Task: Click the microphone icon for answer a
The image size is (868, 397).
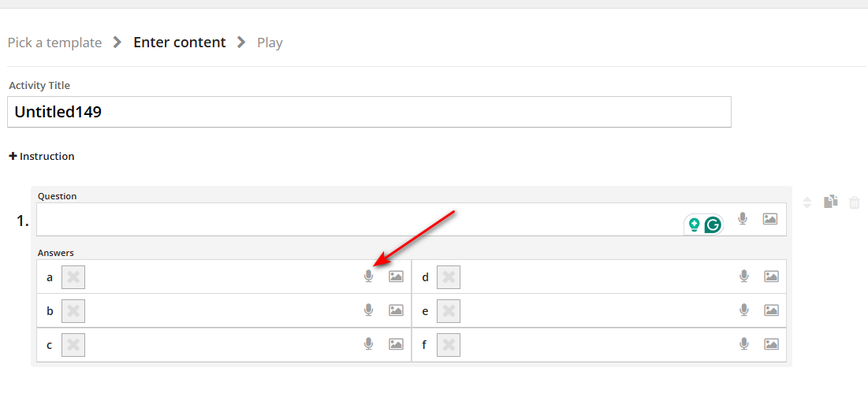Action: 368,276
